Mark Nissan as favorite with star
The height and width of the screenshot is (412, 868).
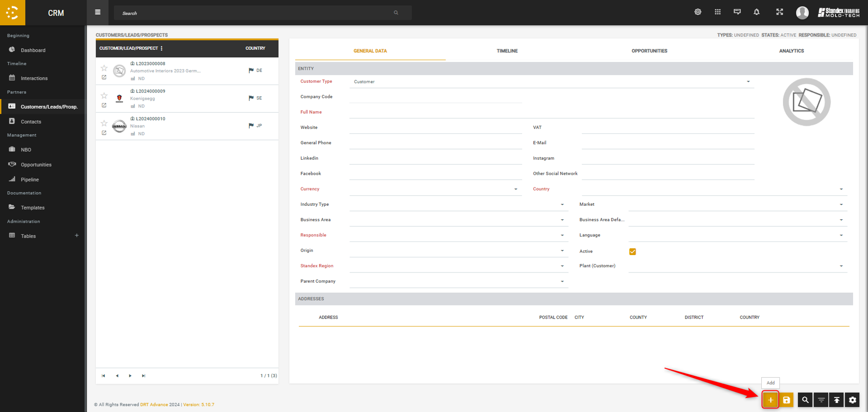tap(104, 124)
